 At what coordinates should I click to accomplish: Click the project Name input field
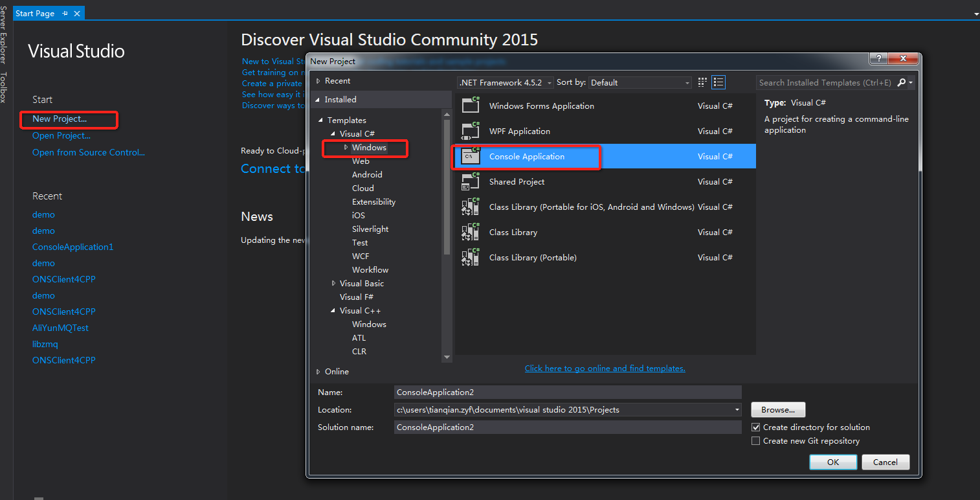tap(568, 392)
